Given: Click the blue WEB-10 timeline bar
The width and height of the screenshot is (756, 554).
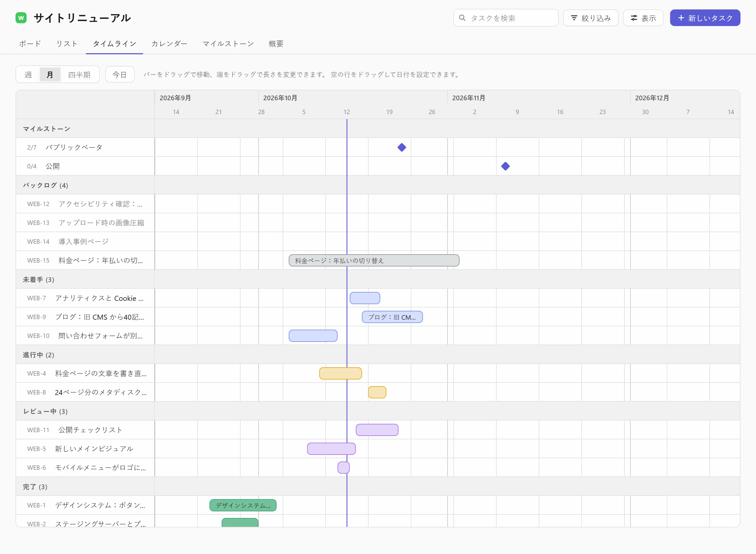Looking at the screenshot, I should (x=313, y=336).
